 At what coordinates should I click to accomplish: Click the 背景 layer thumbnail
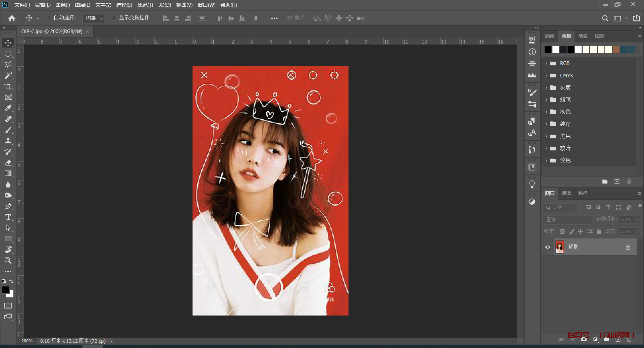559,247
